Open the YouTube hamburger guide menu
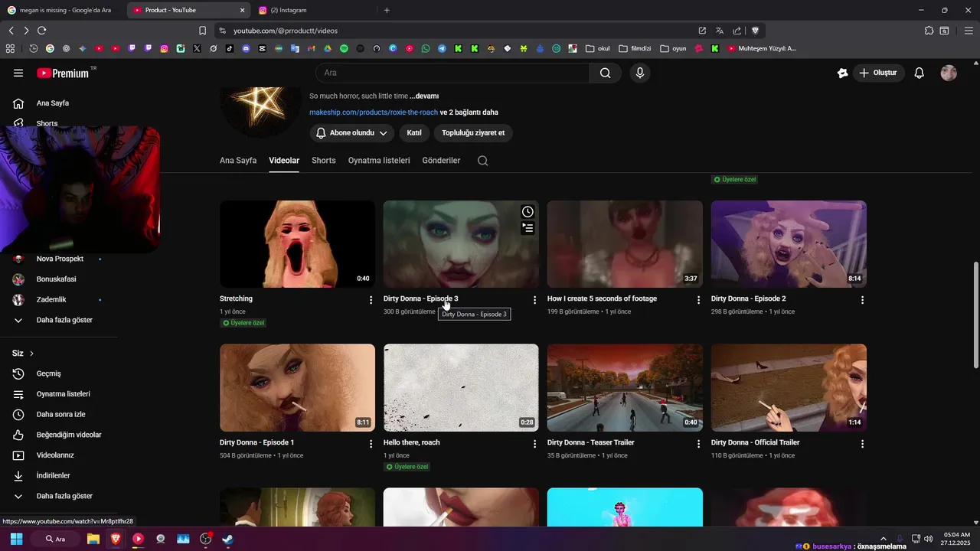Viewport: 980px width, 551px height. click(x=18, y=73)
